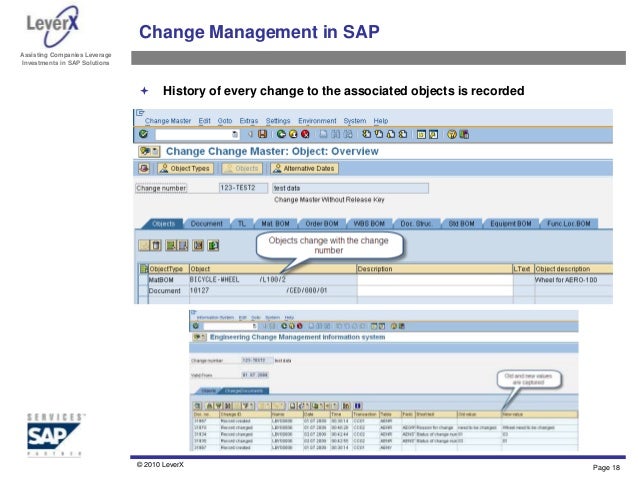This screenshot has height=479, width=638.
Task: Click the Find binoculars icon in Change Master toolbar
Action: pyautogui.click(x=336, y=134)
